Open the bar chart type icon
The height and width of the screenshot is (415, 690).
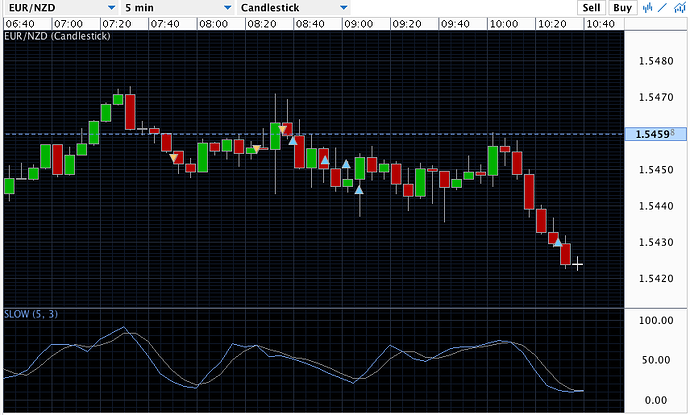pyautogui.click(x=647, y=7)
